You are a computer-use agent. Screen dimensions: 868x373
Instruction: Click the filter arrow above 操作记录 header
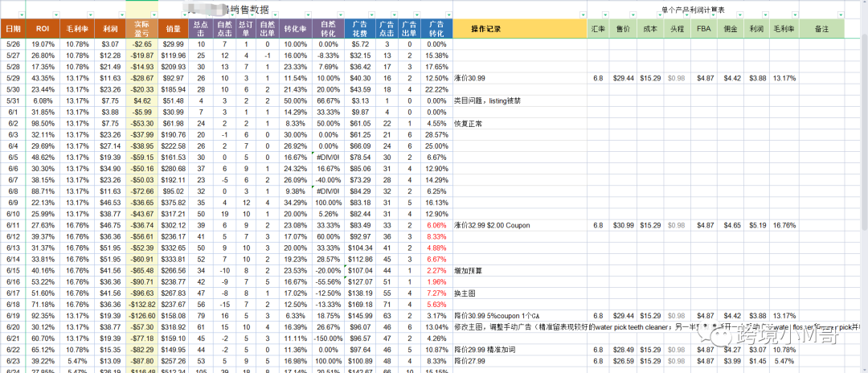[x=583, y=15]
